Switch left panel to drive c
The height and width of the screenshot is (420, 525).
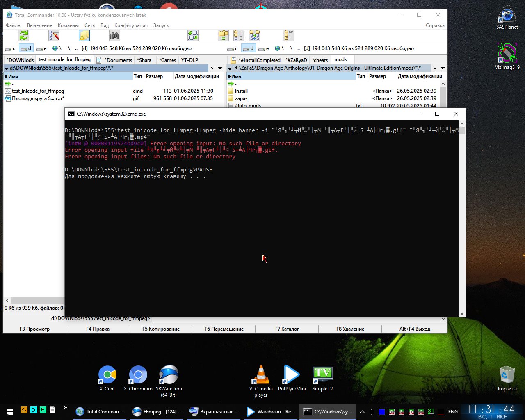(11, 48)
